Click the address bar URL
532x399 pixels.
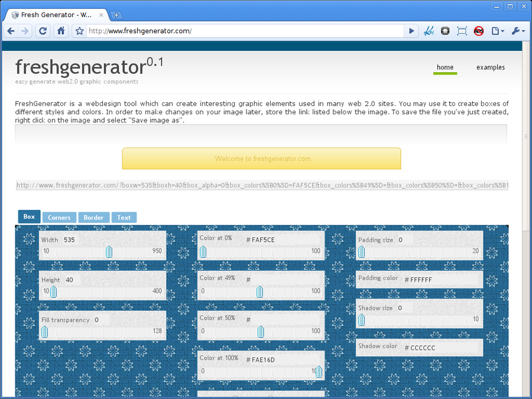[x=245, y=31]
